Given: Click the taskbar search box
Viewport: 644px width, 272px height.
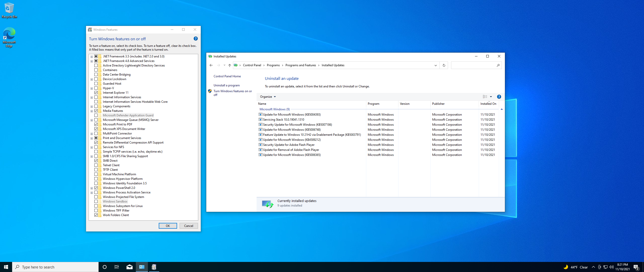Looking at the screenshot, I should 55,267.
